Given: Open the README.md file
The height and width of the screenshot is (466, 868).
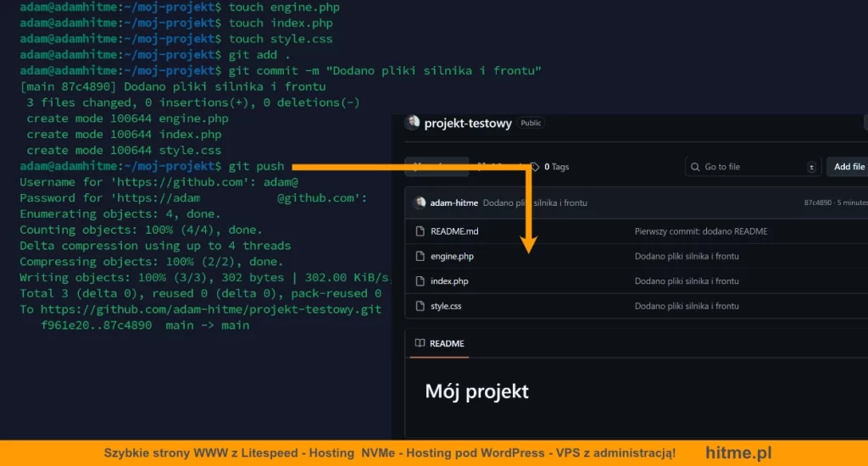Looking at the screenshot, I should 454,231.
